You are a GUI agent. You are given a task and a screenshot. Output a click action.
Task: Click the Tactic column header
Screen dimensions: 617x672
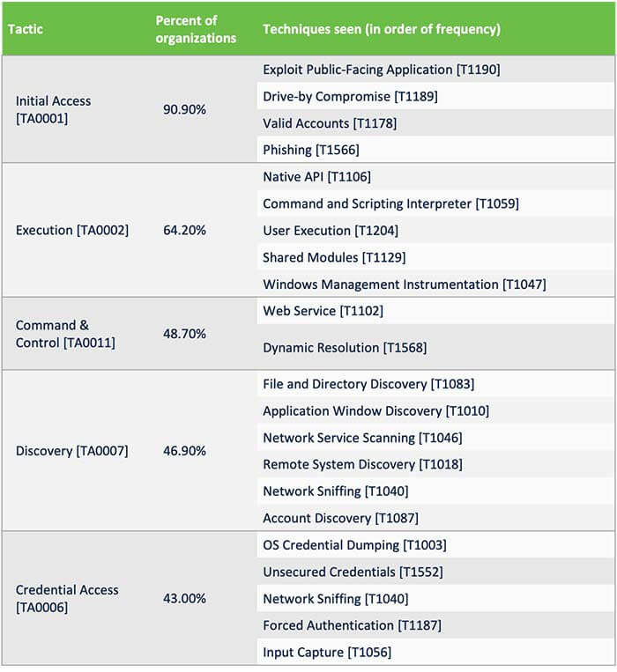coord(26,29)
